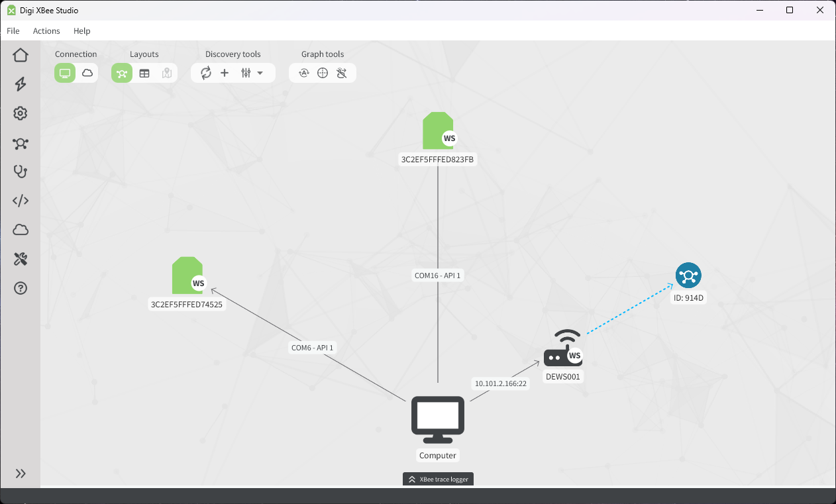Screen dimensions: 836x504
Task: Click the COM16 - API 1 connection label
Action: pyautogui.click(x=437, y=276)
